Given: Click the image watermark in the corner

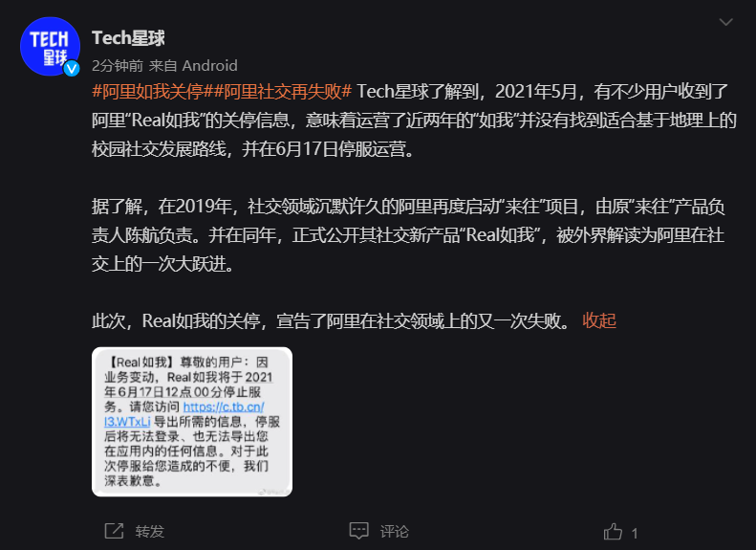Looking at the screenshot, I should pos(274,491).
